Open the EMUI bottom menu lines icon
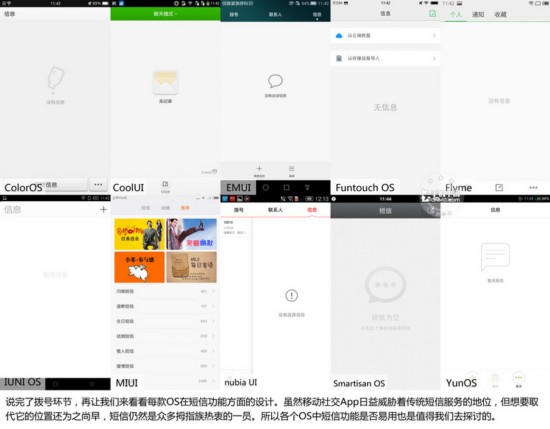This screenshot has width=550, height=429. click(x=291, y=169)
